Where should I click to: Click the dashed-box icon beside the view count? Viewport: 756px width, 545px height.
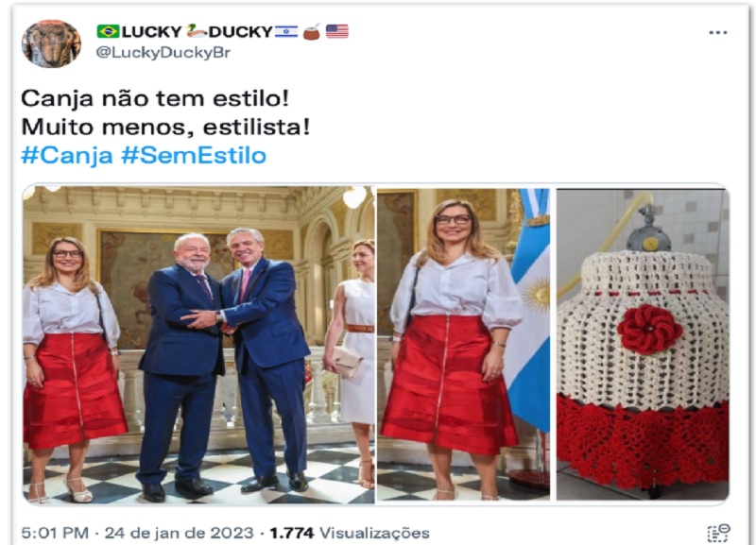pos(718,533)
